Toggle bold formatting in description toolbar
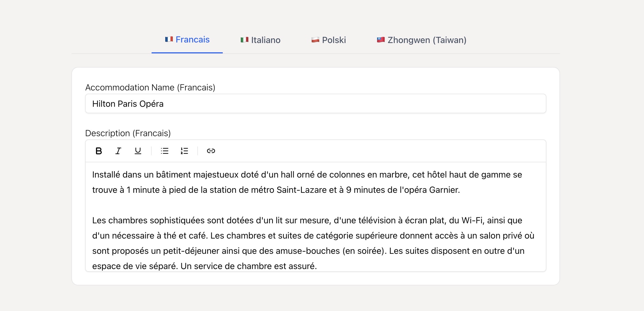Screen dimensions: 644x311 tap(99, 151)
